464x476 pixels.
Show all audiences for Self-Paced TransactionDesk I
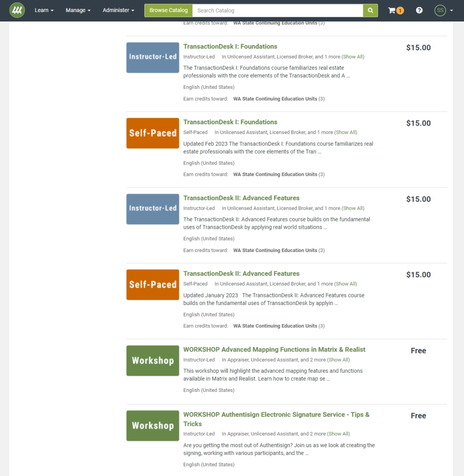(346, 132)
